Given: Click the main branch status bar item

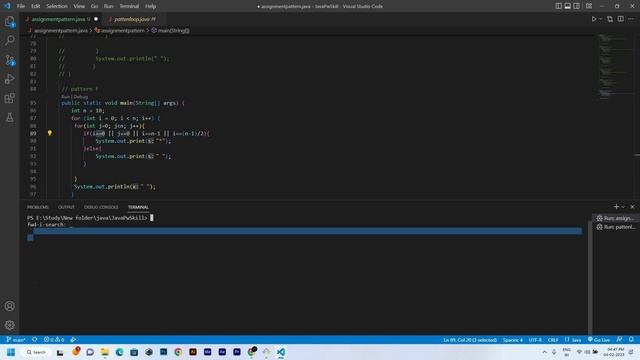Looking at the screenshot, I should tap(16, 340).
